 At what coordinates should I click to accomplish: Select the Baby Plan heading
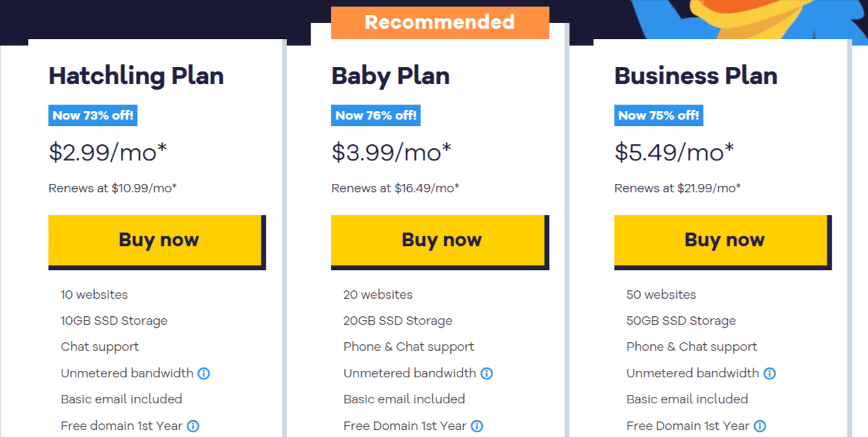pos(390,76)
